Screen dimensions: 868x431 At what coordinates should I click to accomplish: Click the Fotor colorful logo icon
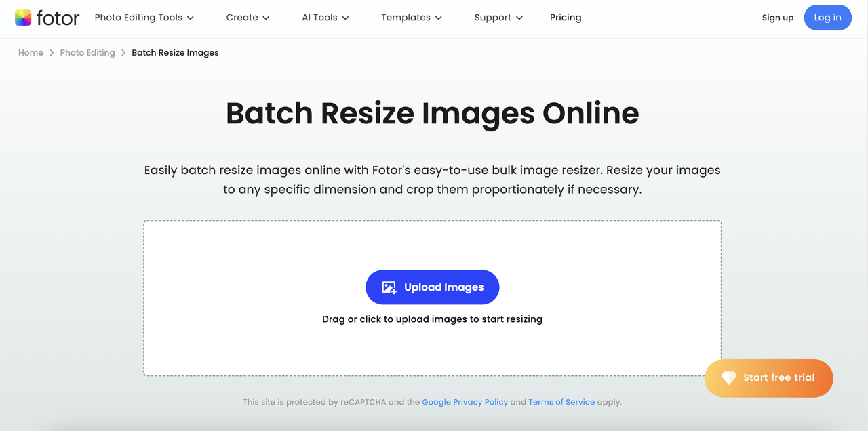tap(23, 18)
